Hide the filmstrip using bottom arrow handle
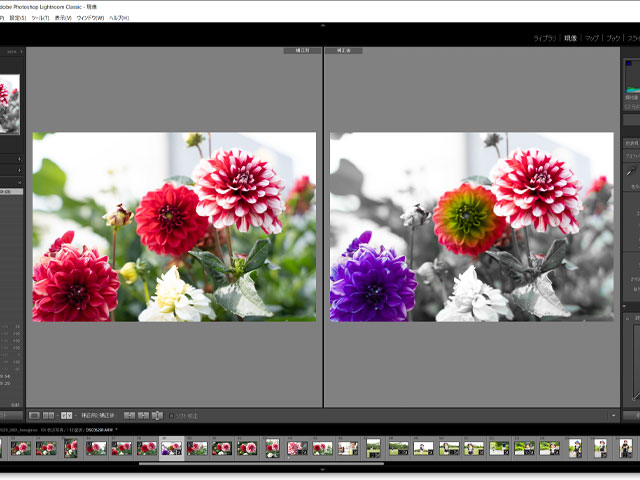The image size is (640, 480). (x=322, y=468)
